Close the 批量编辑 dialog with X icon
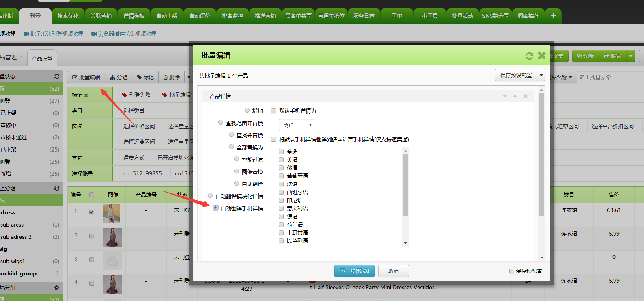The image size is (644, 301). 542,56
